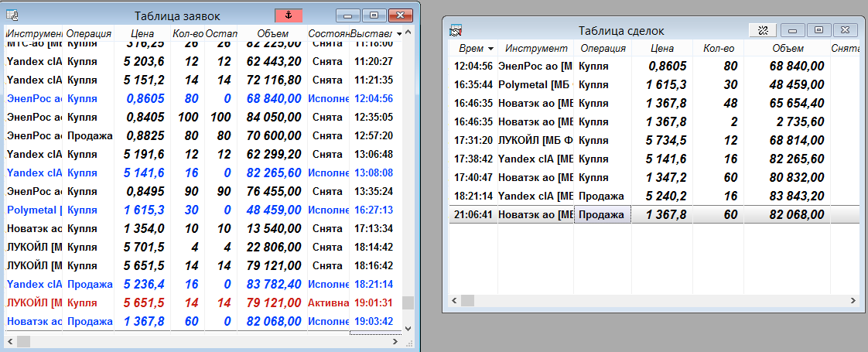
Task: Click the vertical scrollbar thumb in Таблица заявок
Action: (408, 302)
